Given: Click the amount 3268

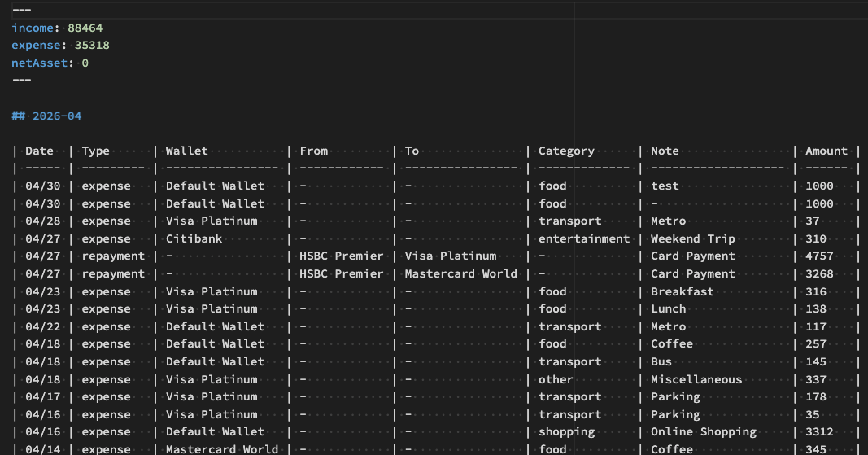Looking at the screenshot, I should [819, 273].
